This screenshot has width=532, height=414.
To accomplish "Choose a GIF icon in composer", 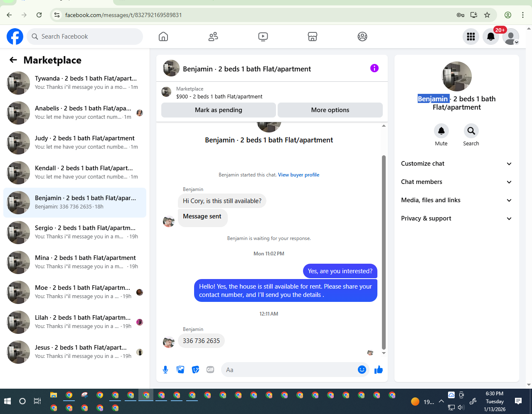I will (210, 370).
